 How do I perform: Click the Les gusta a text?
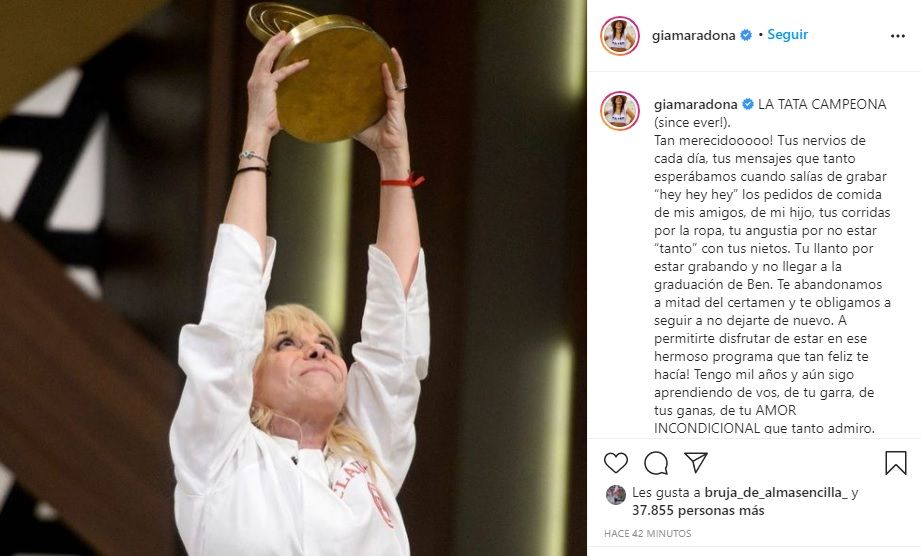coord(667,493)
